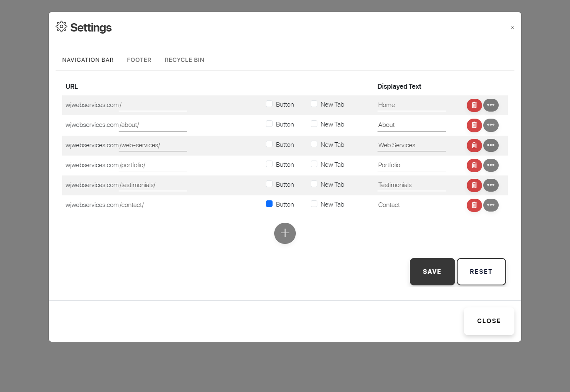Click the Settings gear icon
This screenshot has height=392, width=570.
point(61,27)
